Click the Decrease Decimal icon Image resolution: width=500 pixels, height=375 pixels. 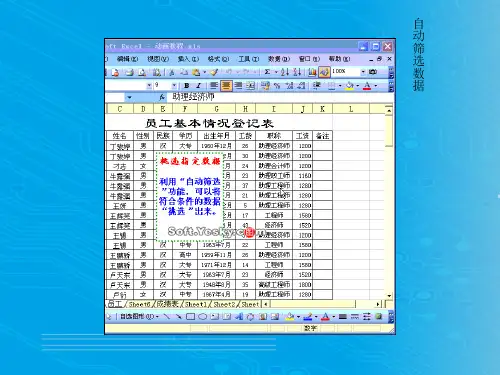pos(301,86)
